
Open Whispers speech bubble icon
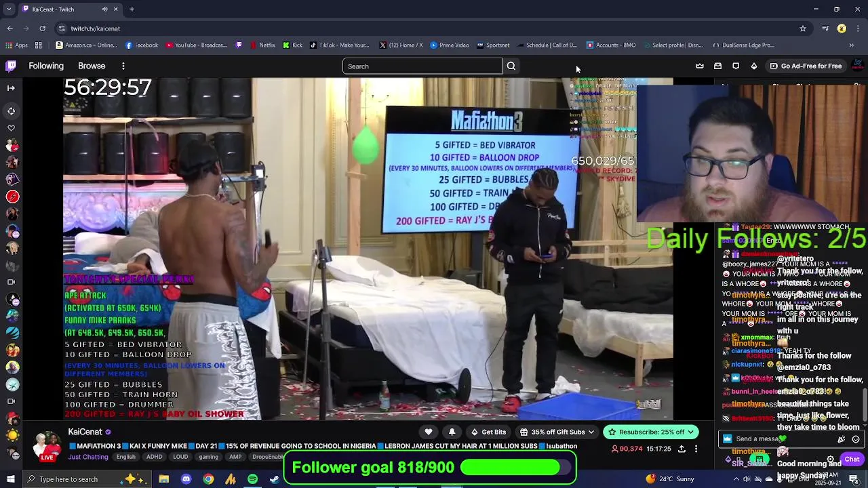(736, 66)
